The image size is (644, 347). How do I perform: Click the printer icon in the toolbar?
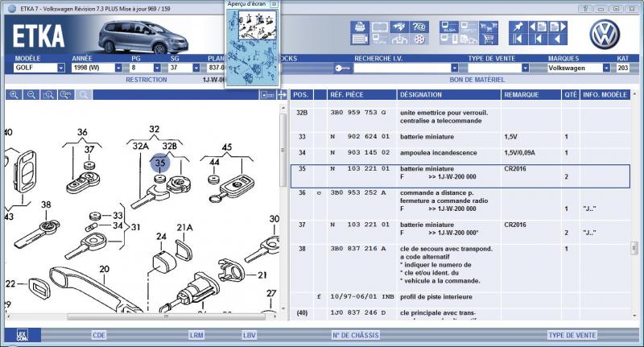(359, 27)
